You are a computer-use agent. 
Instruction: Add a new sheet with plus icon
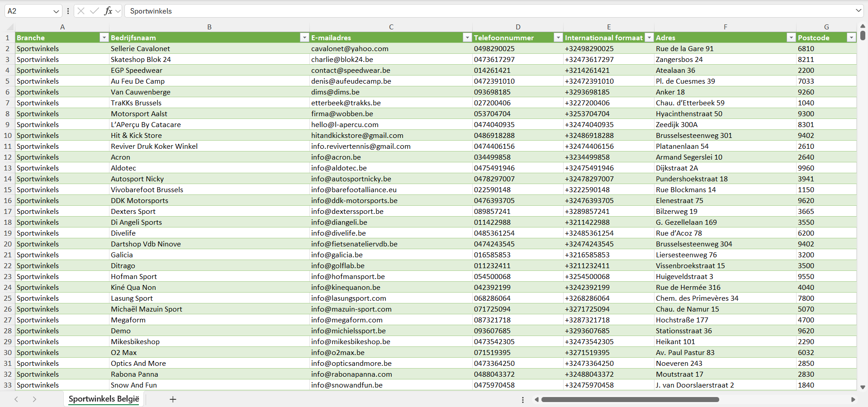(x=173, y=399)
